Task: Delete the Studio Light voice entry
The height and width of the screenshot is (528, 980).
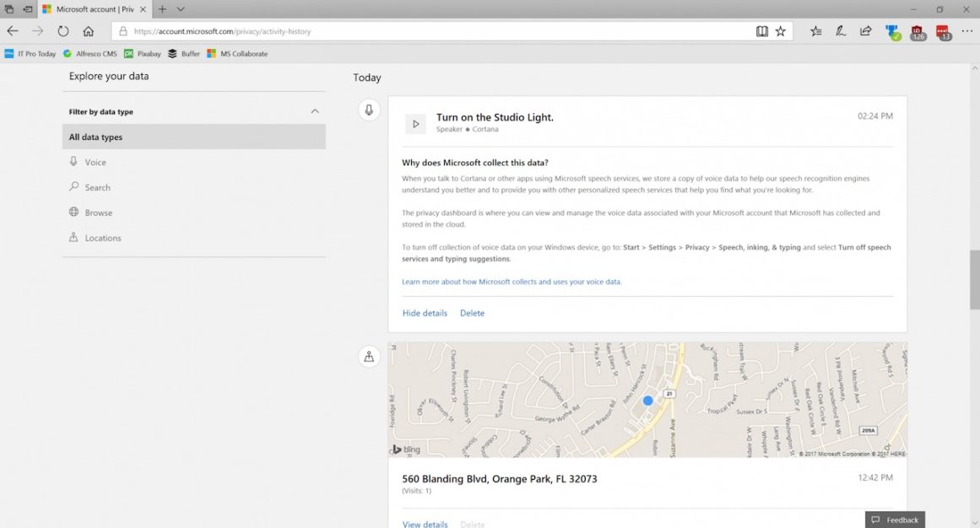Action: tap(472, 313)
